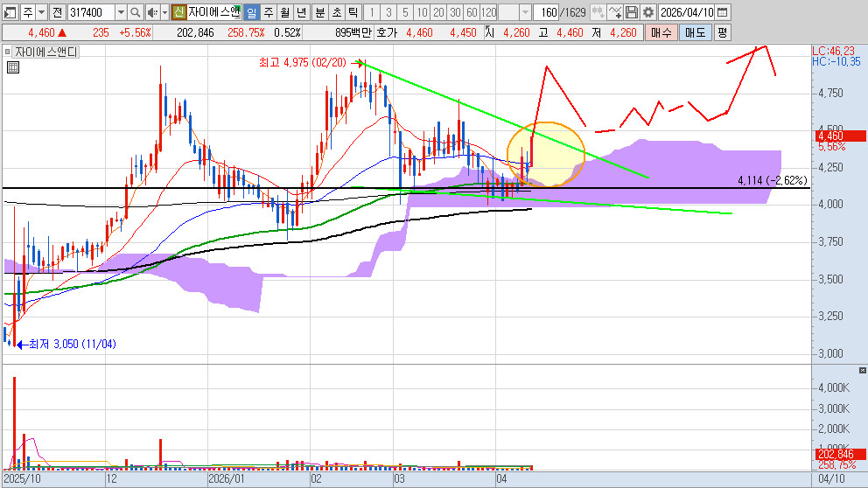
Task: Select the 일 daily chart period
Action: click(x=251, y=11)
